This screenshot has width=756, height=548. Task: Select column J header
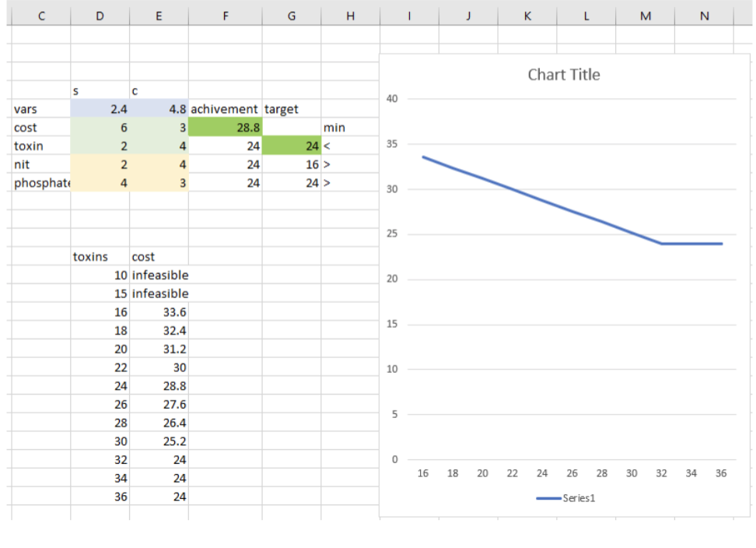[x=468, y=16]
